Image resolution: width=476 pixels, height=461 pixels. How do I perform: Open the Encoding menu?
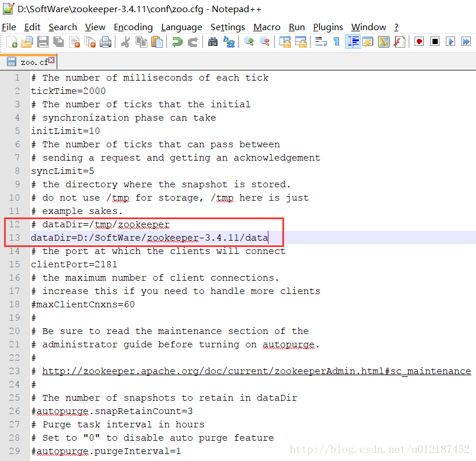(x=133, y=27)
